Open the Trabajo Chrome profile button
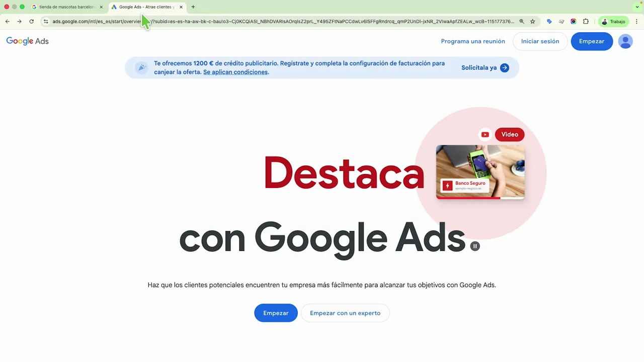Screen dimensions: 644x362 click(x=613, y=22)
